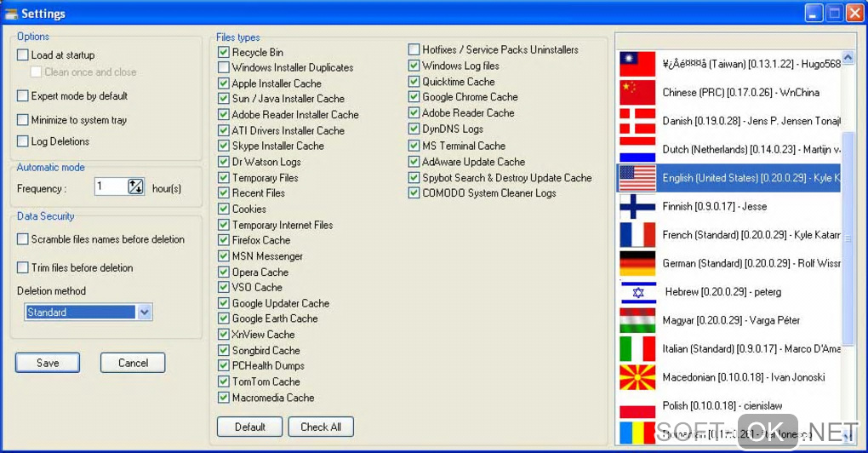Enable Expert mode by default
The image size is (868, 453).
click(x=23, y=96)
